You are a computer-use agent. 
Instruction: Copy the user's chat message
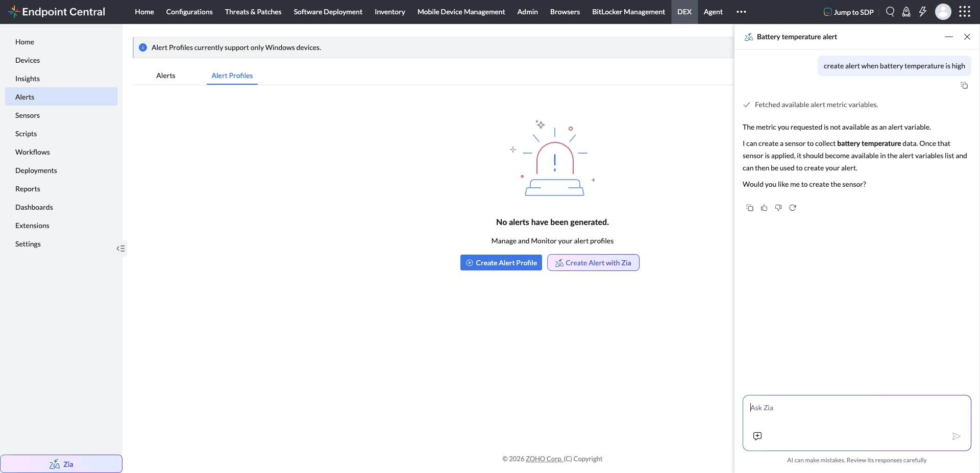click(964, 85)
